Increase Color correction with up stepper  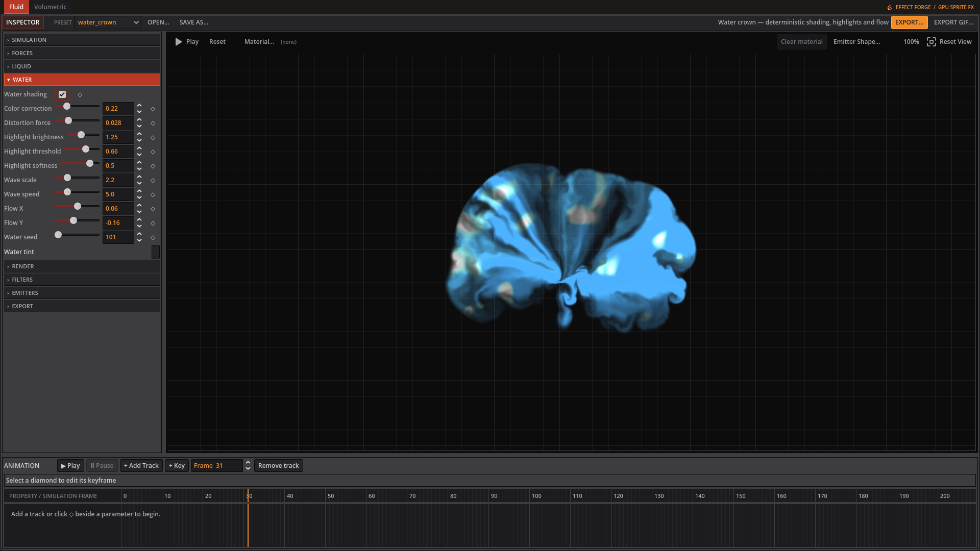point(139,106)
